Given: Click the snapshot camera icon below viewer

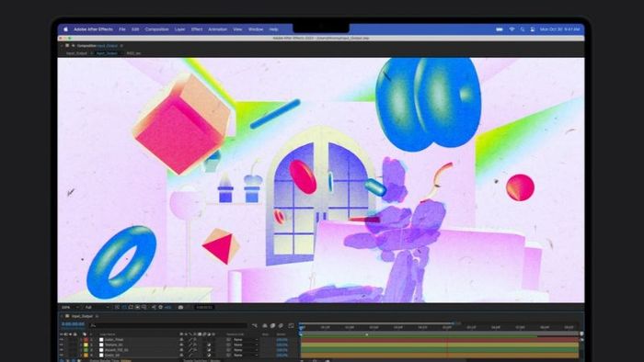Looking at the screenshot, I should point(180,307).
